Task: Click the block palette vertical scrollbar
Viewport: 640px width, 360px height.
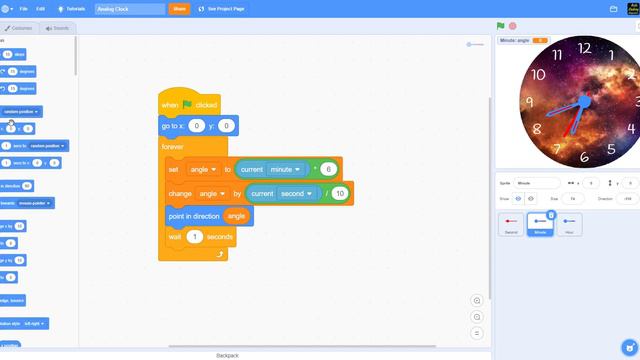Action: pyautogui.click(x=76, y=55)
